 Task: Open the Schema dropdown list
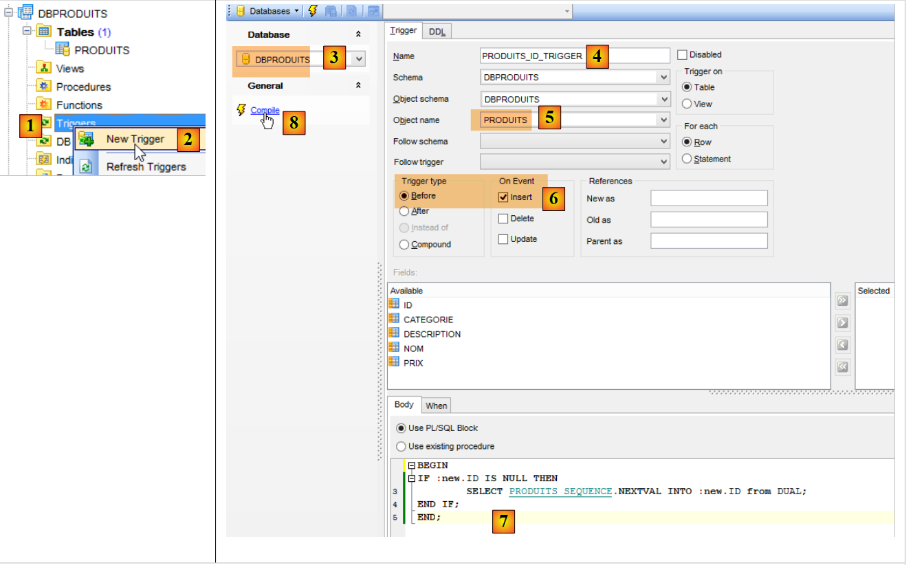point(663,78)
